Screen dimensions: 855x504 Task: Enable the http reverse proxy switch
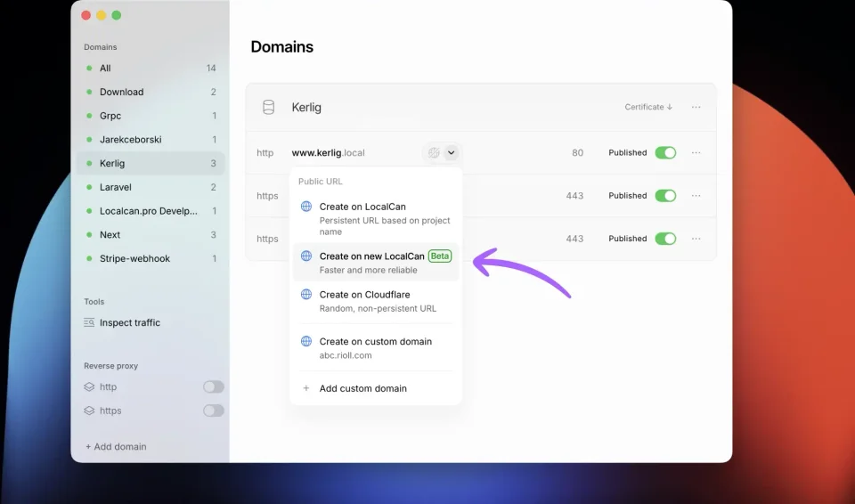(213, 386)
